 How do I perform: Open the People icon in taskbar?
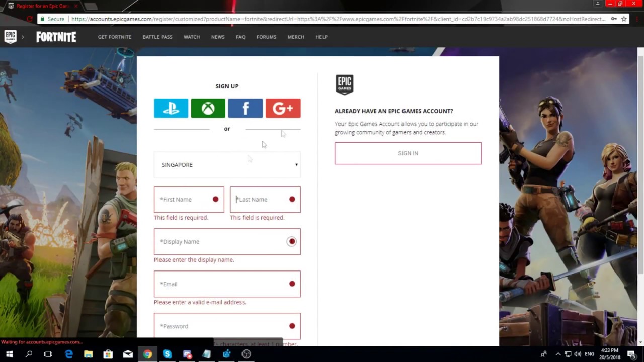(544, 354)
